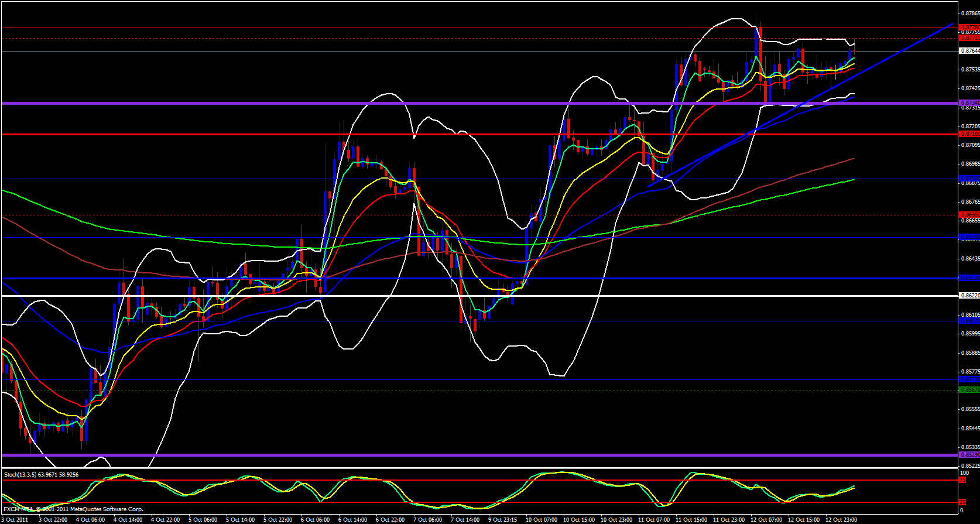Screen dimensions: 980x524
Task: Select the green 0.8567 price label
Action: click(968, 390)
